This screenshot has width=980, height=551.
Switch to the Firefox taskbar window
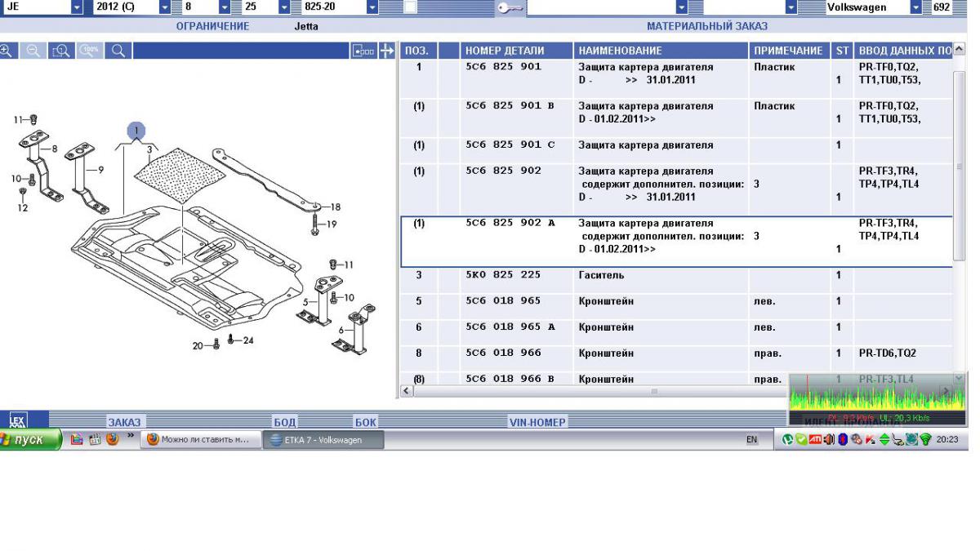tap(200, 440)
